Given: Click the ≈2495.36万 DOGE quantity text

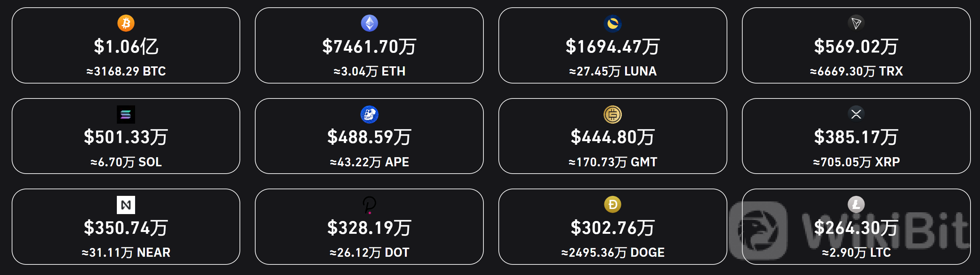Looking at the screenshot, I should pos(613,252).
